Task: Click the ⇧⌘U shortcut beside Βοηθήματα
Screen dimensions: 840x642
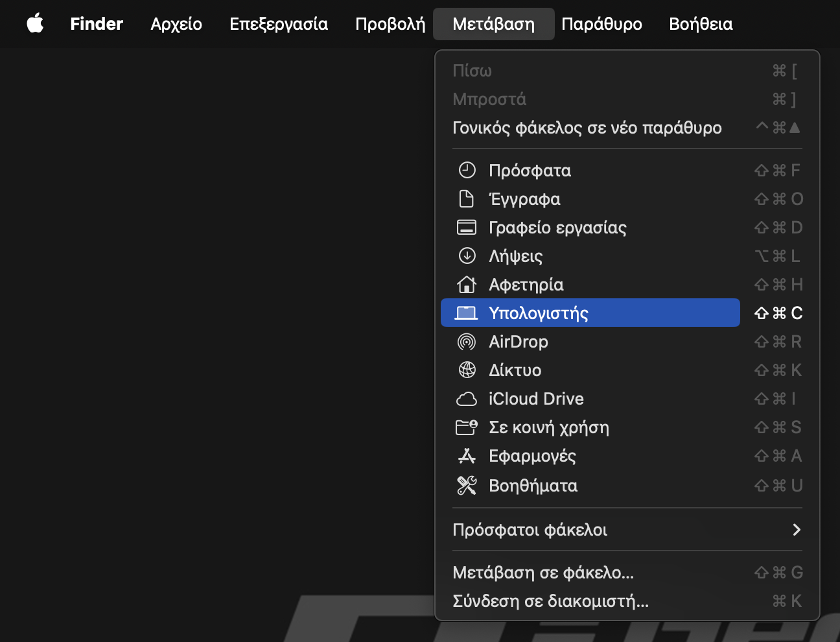Action: click(778, 485)
